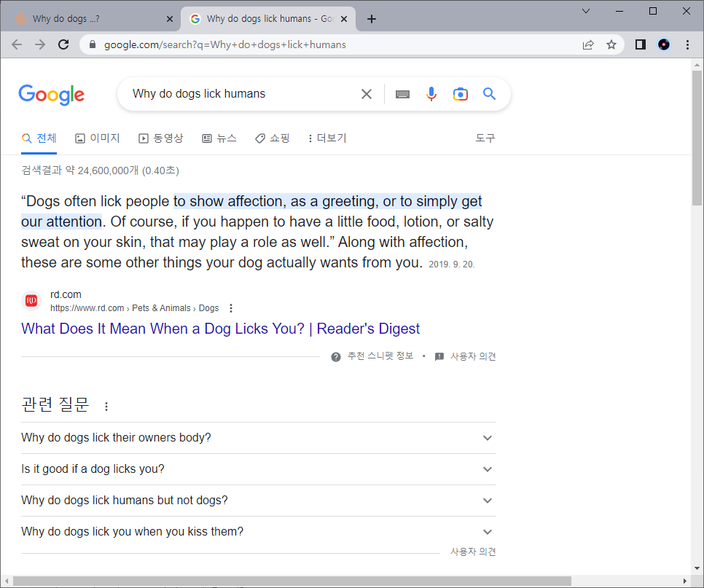
Task: Open the tab search chevron
Action: 586,11
